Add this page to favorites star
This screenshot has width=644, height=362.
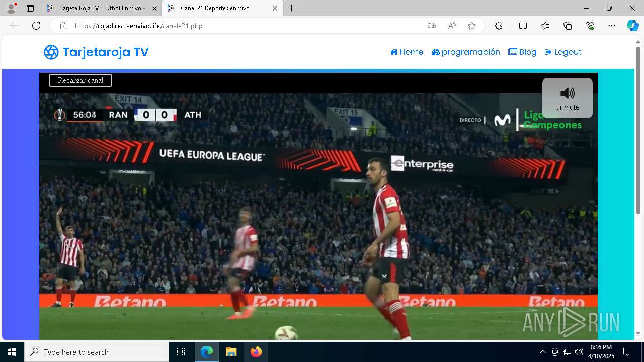click(x=472, y=26)
